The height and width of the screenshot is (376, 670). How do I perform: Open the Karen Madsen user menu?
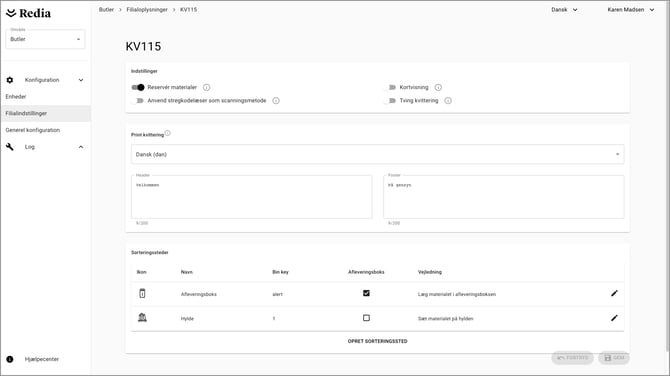[x=631, y=10]
